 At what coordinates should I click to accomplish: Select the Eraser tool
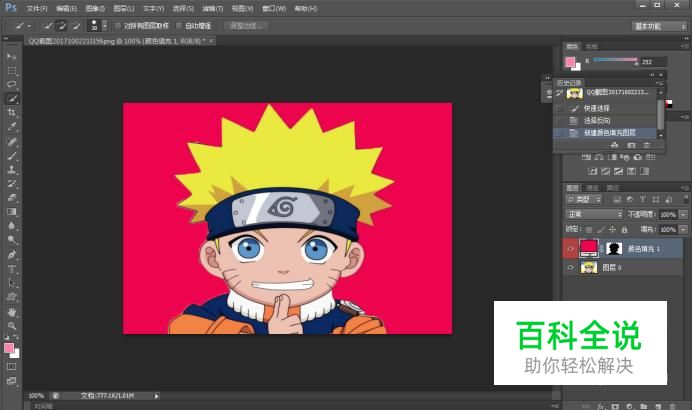coord(11,198)
